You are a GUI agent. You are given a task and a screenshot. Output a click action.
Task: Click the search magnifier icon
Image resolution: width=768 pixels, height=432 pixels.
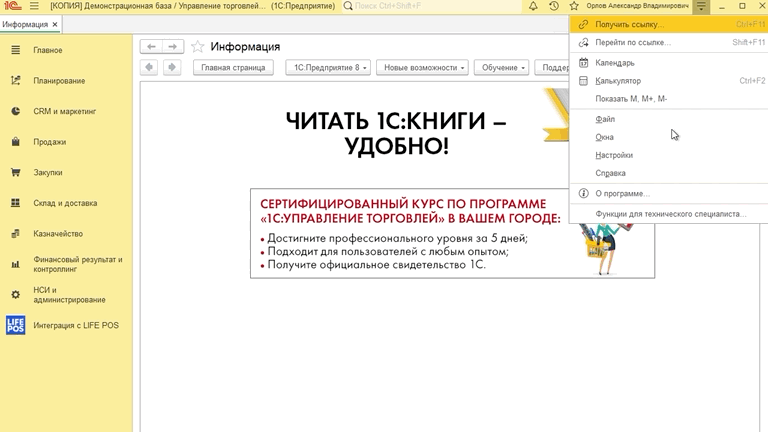pos(348,6)
